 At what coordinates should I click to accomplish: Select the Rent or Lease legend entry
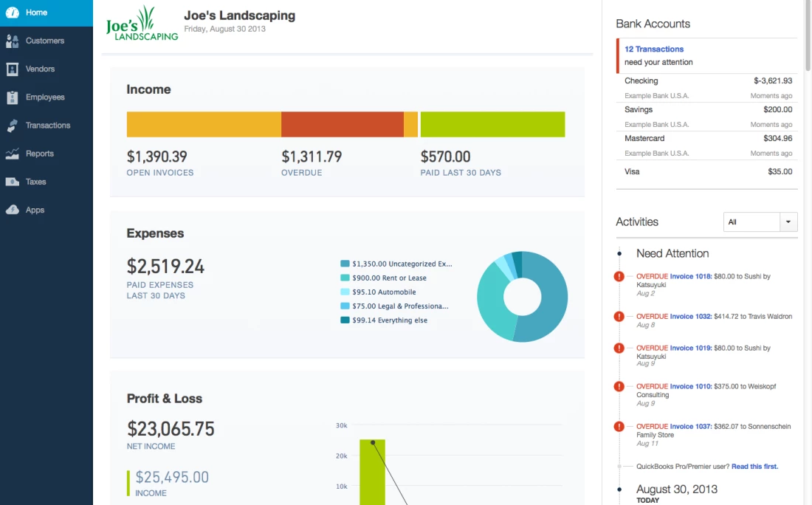tap(389, 278)
